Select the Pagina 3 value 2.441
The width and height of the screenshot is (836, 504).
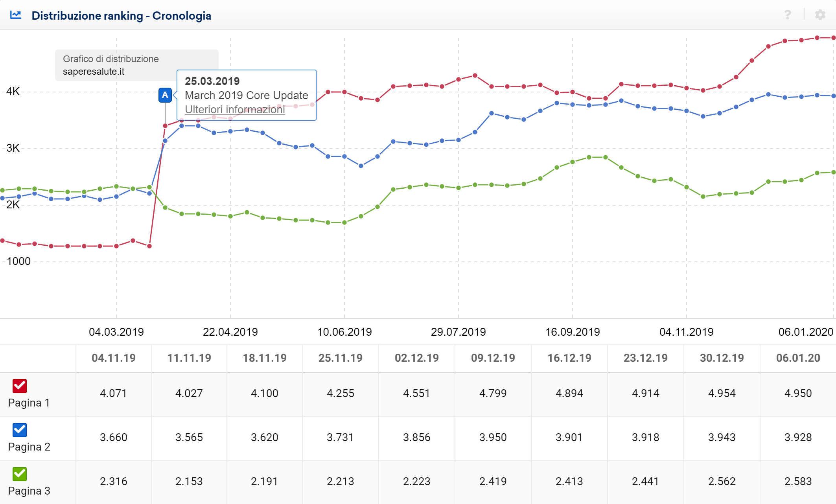646,482
